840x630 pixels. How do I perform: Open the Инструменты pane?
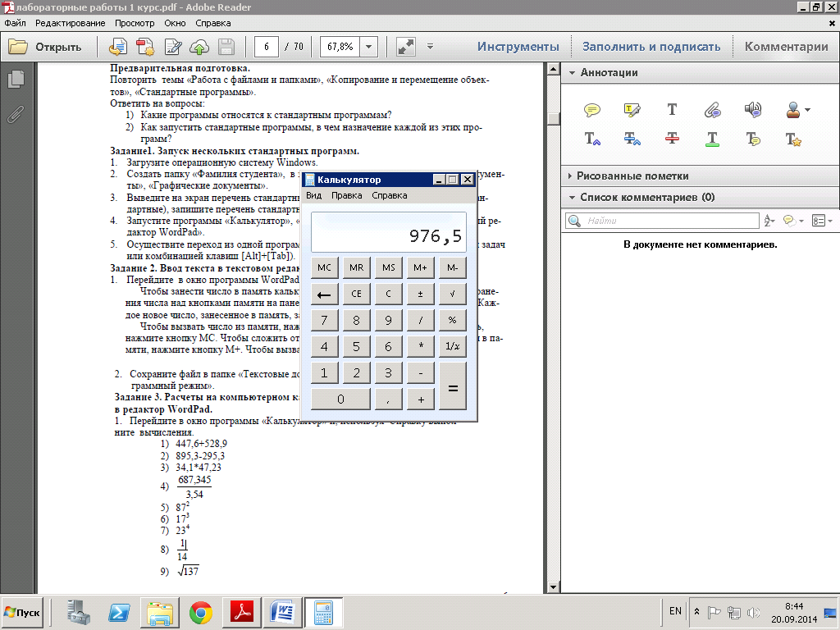(x=518, y=47)
